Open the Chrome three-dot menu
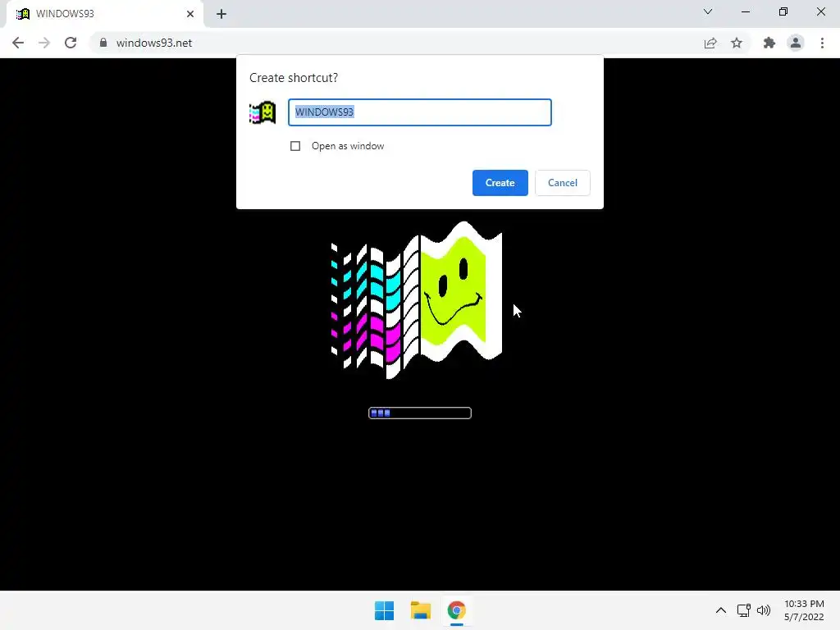This screenshot has width=840, height=630. tap(822, 43)
